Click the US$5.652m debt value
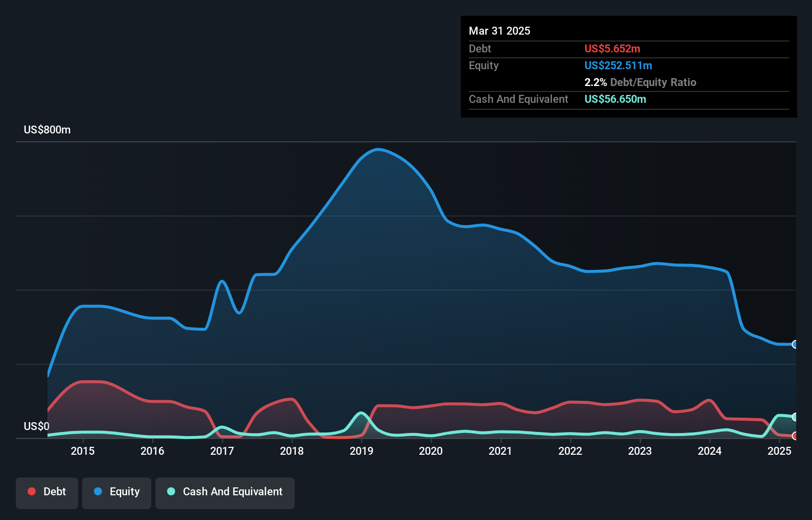The height and width of the screenshot is (520, 812). click(612, 48)
